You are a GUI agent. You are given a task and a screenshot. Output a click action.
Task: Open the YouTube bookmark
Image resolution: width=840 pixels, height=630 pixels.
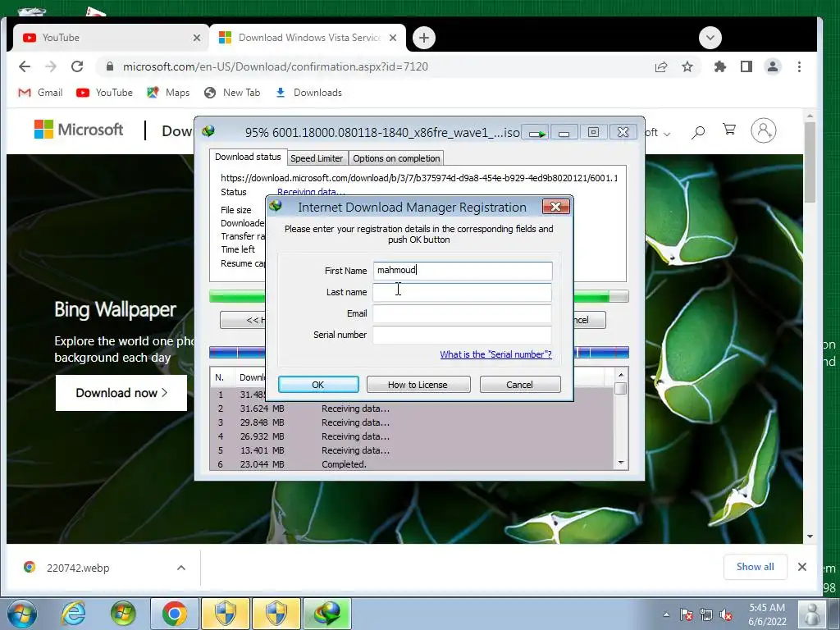coord(104,93)
